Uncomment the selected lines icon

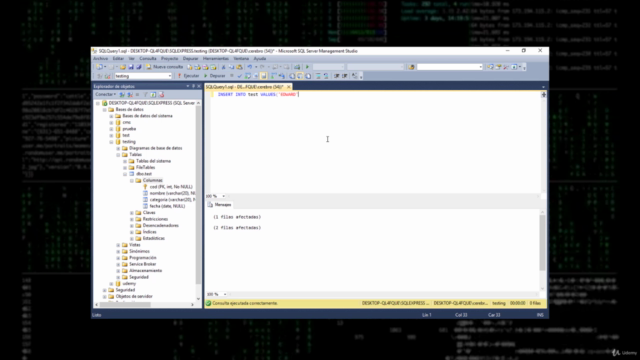(x=326, y=76)
